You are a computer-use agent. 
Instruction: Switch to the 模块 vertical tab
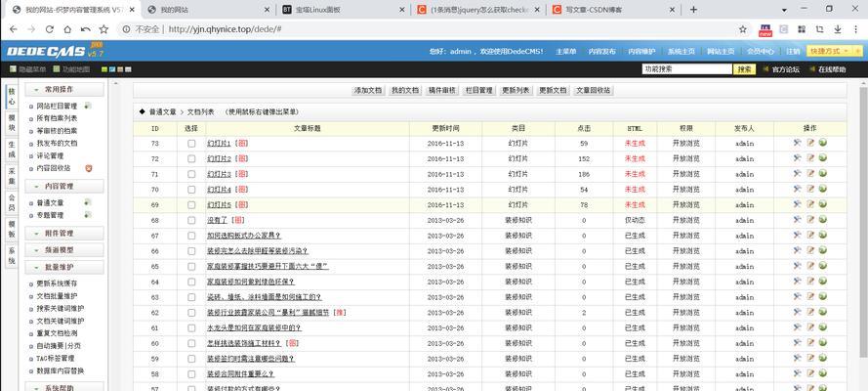tap(12, 122)
